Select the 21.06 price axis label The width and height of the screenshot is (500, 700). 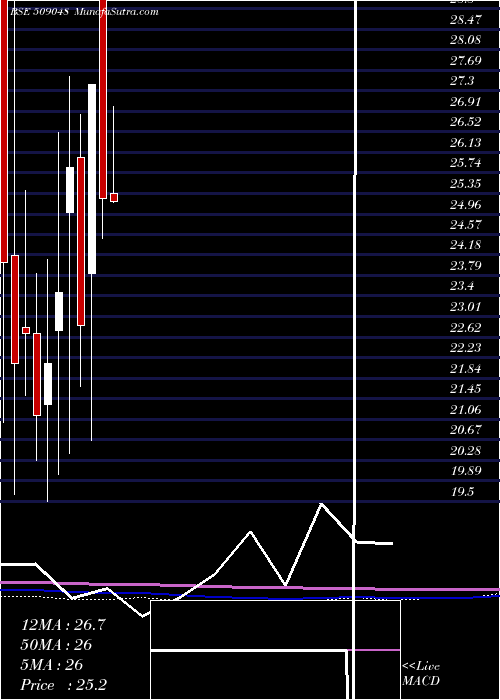click(466, 409)
